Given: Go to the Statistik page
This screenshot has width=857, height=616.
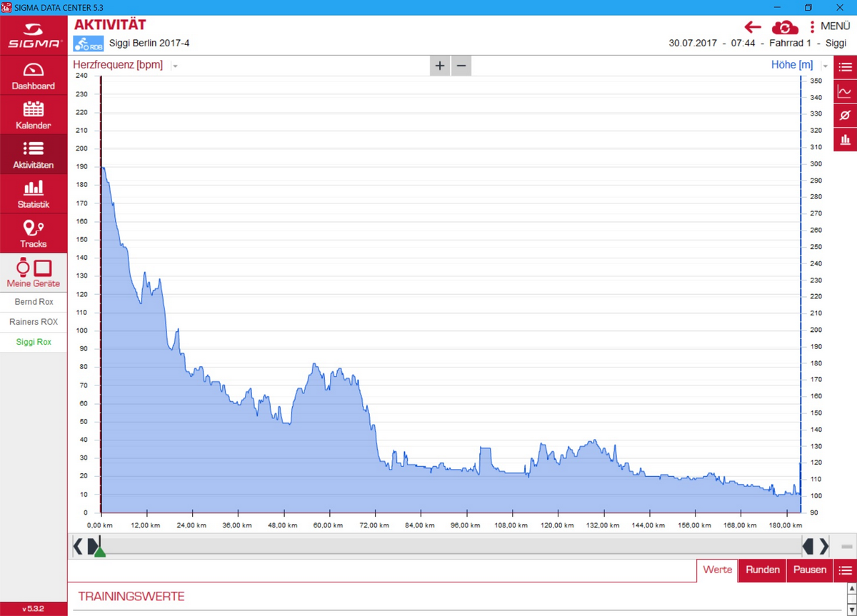Looking at the screenshot, I should [34, 194].
